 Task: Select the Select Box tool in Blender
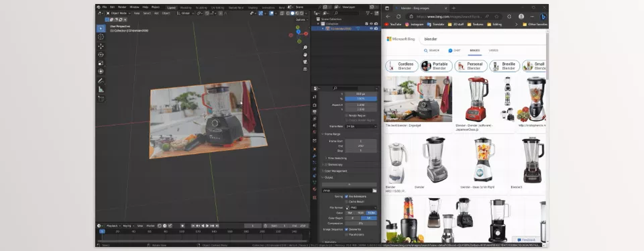(x=101, y=28)
